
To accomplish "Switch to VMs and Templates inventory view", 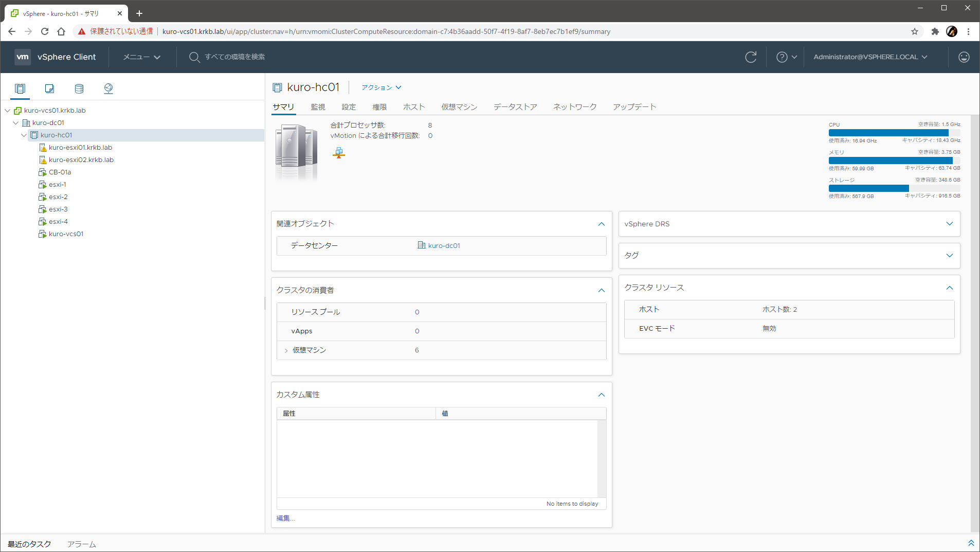I will [x=49, y=88].
